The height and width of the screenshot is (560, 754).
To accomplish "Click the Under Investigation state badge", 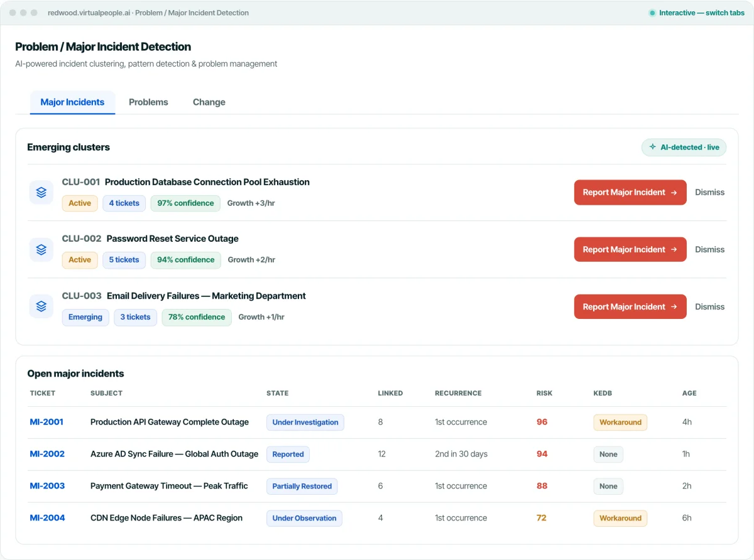I will coord(305,422).
